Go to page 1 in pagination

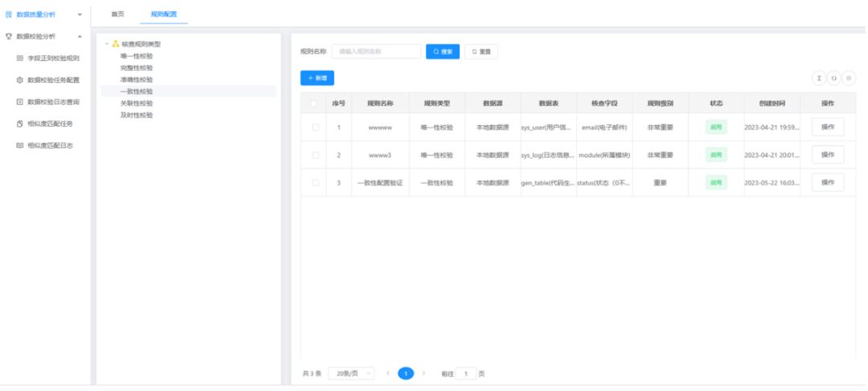pos(406,373)
